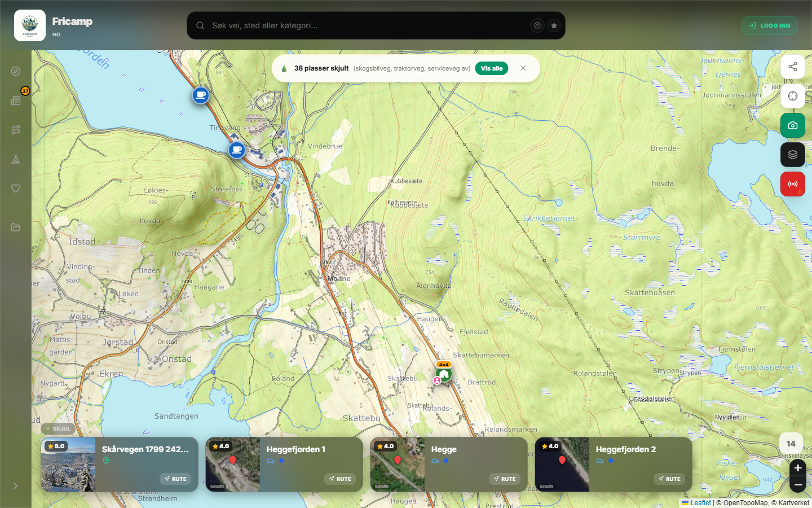
Task: Focus the Søk vei, sted search field
Action: 367,25
